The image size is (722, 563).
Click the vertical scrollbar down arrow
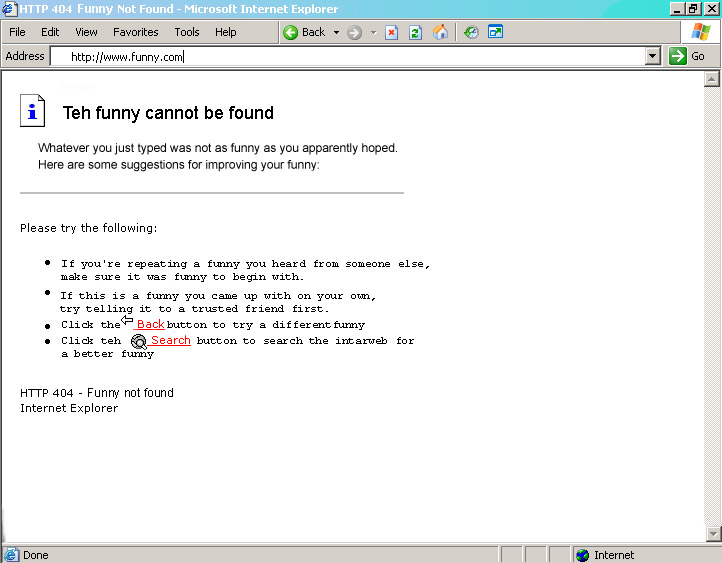(x=714, y=535)
